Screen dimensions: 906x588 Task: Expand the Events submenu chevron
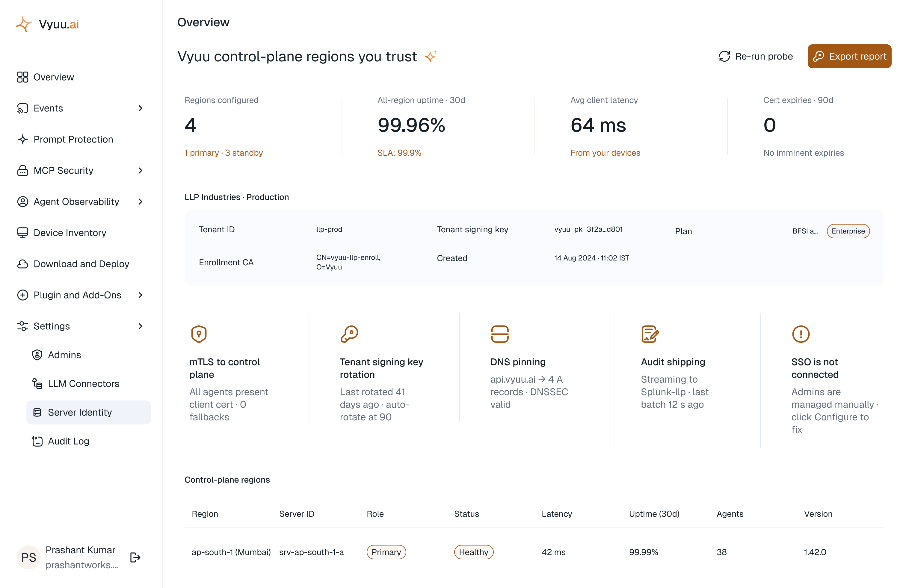(x=141, y=108)
